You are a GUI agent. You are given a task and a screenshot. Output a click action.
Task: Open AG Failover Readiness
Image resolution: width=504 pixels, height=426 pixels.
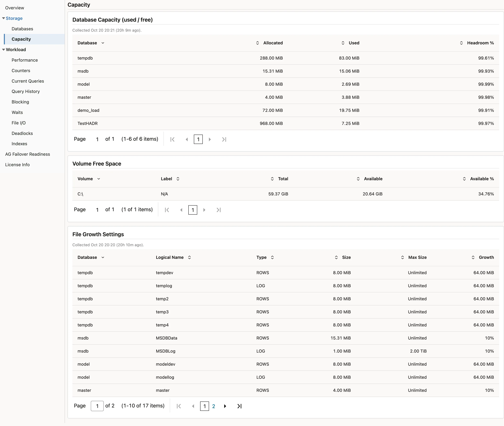(28, 154)
